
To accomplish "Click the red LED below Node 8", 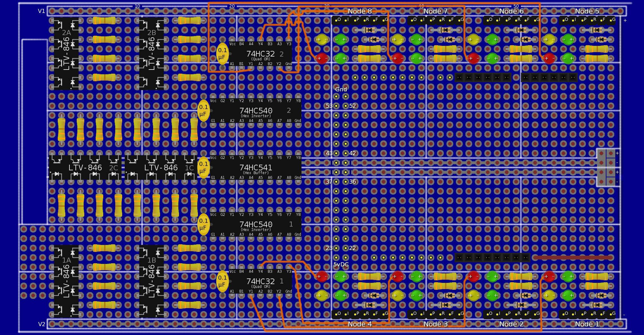I will click(x=322, y=58).
